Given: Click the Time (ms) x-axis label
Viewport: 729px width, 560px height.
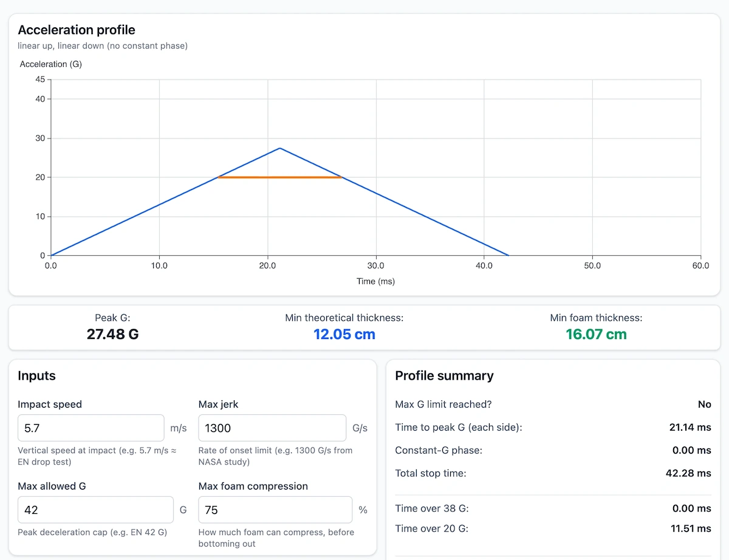Looking at the screenshot, I should [375, 281].
